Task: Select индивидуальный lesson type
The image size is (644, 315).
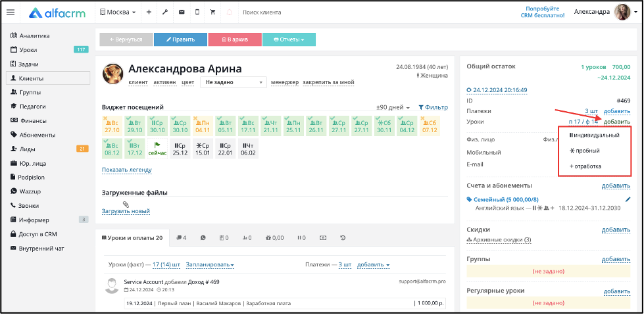Action: click(x=594, y=135)
